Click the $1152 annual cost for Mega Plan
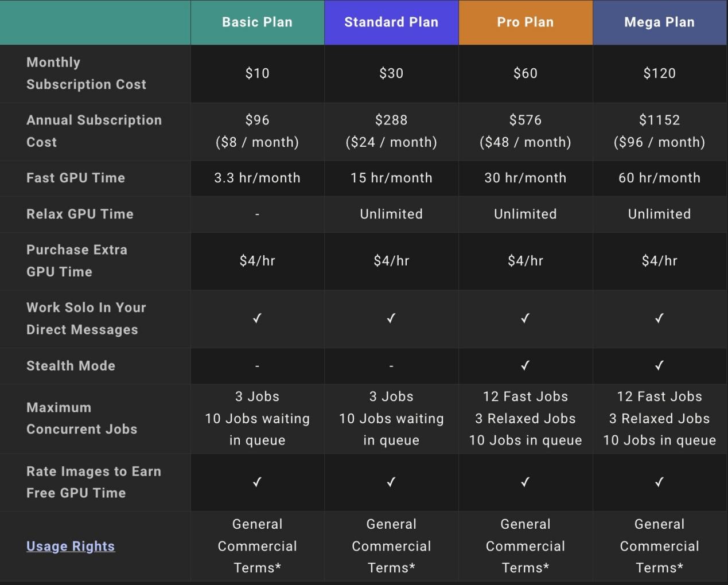The height and width of the screenshot is (585, 728). 659,120
